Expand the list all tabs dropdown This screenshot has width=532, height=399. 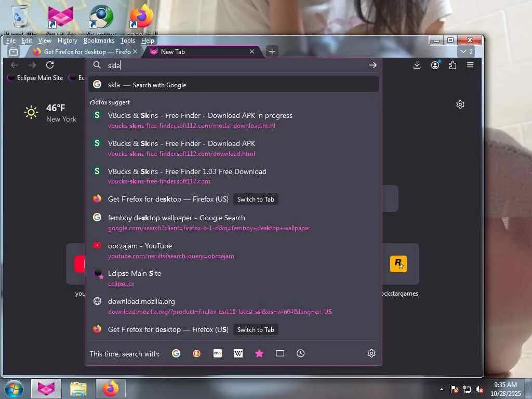coord(467,51)
